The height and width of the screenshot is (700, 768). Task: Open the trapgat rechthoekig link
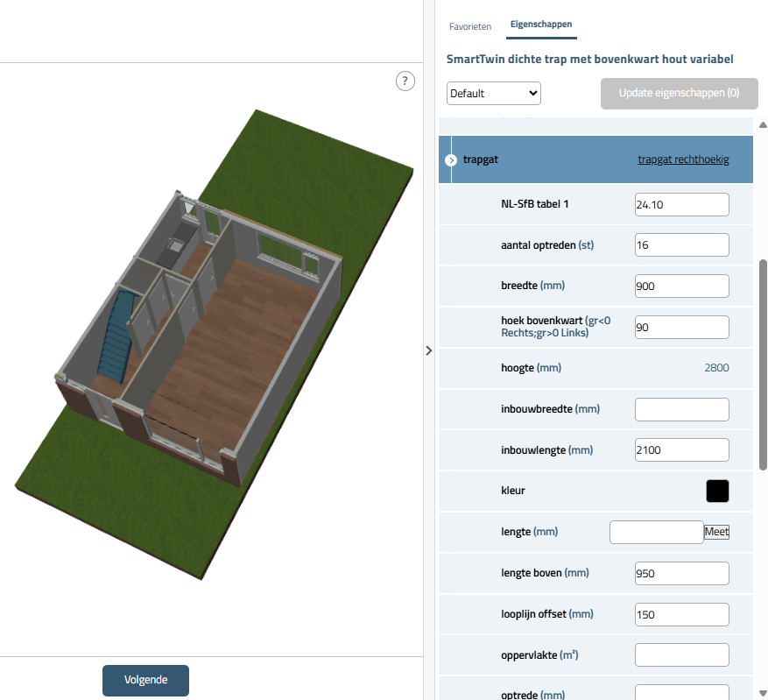[x=682, y=159]
